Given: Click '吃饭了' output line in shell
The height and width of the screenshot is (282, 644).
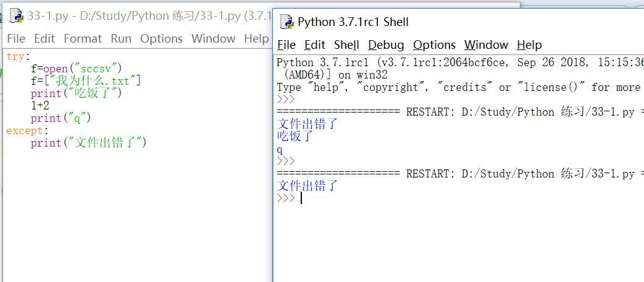Looking at the screenshot, I should point(296,137).
